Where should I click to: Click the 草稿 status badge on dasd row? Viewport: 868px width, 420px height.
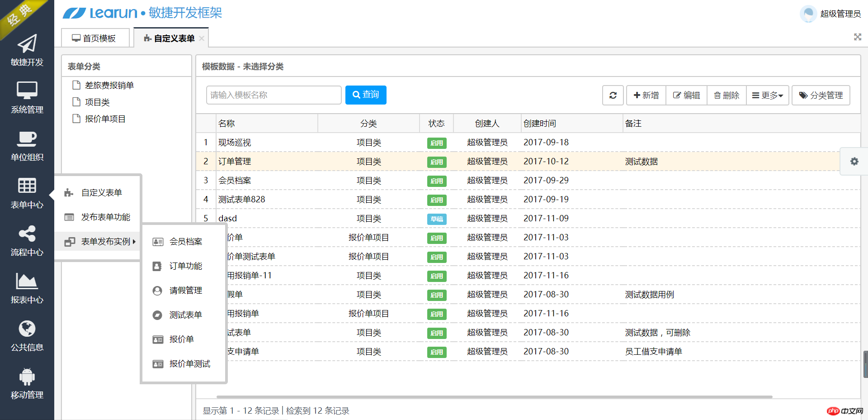point(436,219)
